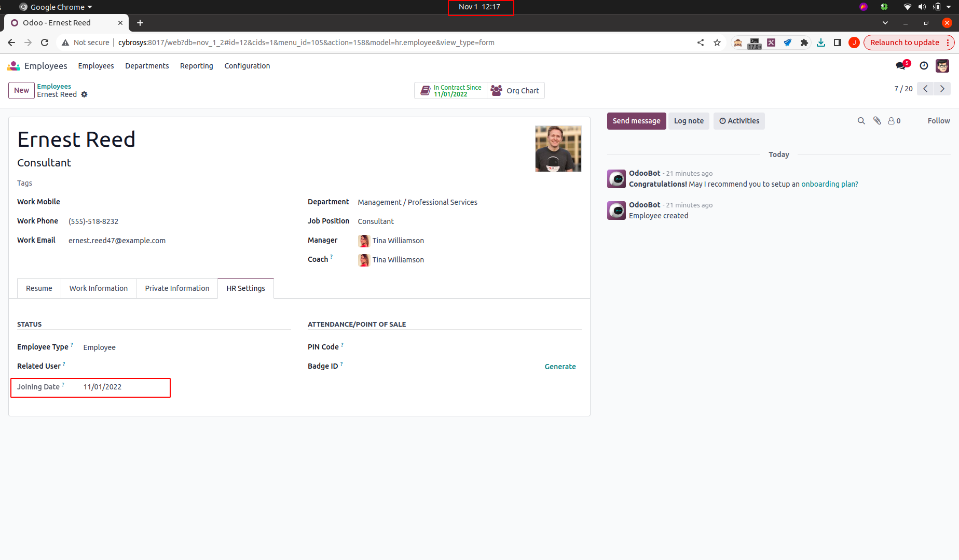This screenshot has height=560, width=959.
Task: Click the OdooBot avatar on Congratulations message
Action: pos(616,179)
